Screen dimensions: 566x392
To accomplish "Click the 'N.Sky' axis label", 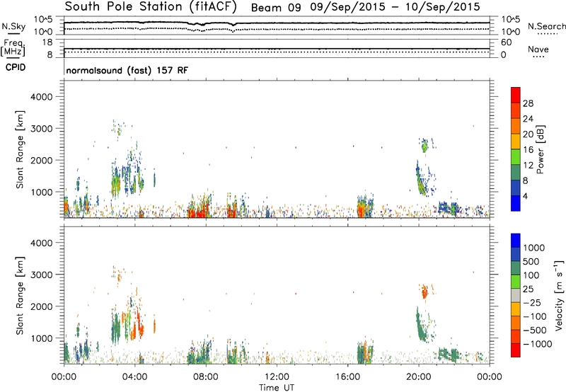I will click(x=13, y=26).
